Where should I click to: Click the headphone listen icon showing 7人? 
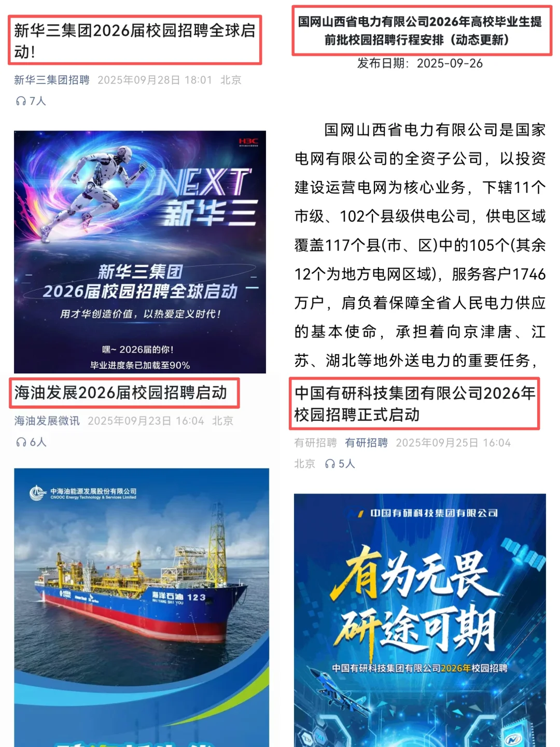tap(21, 101)
